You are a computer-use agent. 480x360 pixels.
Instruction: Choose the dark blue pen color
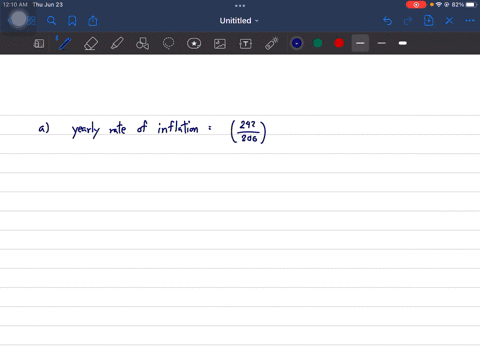(297, 43)
